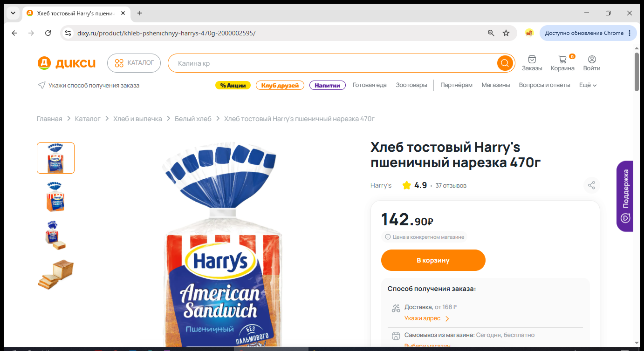The height and width of the screenshot is (351, 644).
Task: Open the Каталог button
Action: pyautogui.click(x=134, y=63)
